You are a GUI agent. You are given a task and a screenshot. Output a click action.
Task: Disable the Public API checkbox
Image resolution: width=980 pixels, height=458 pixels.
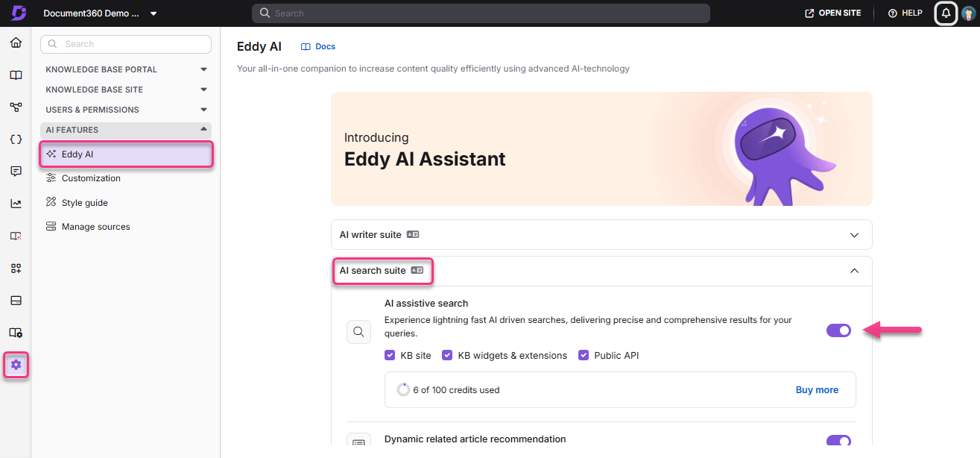584,355
